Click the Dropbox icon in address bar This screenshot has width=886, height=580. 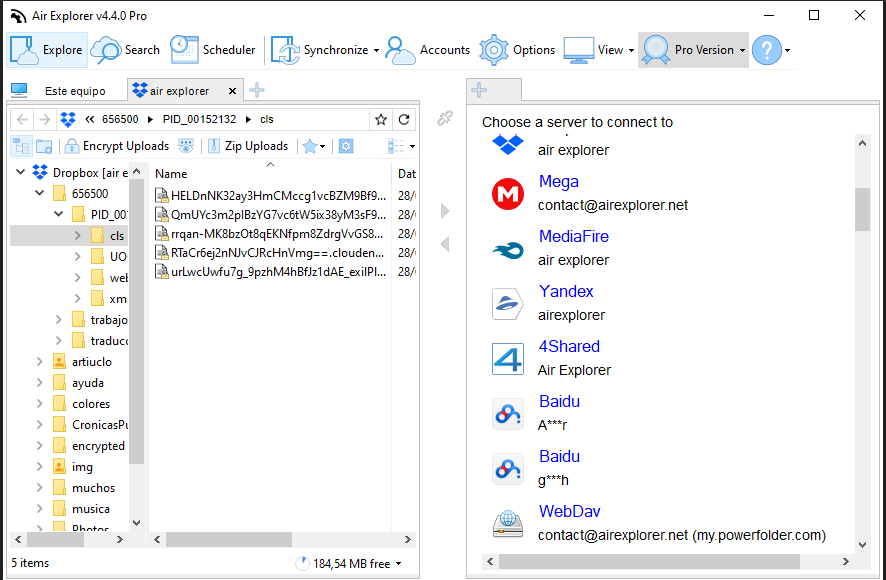coord(68,119)
